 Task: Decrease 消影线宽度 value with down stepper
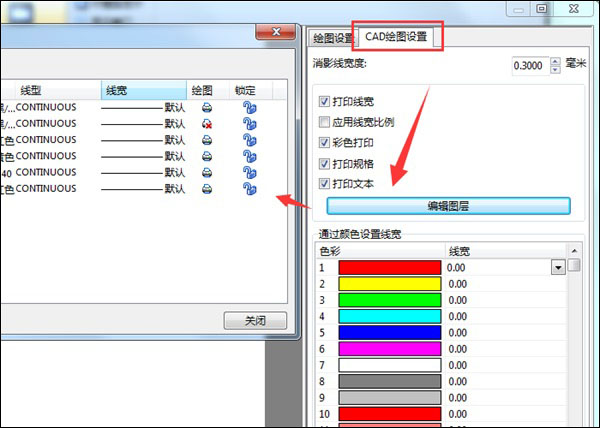coord(555,70)
